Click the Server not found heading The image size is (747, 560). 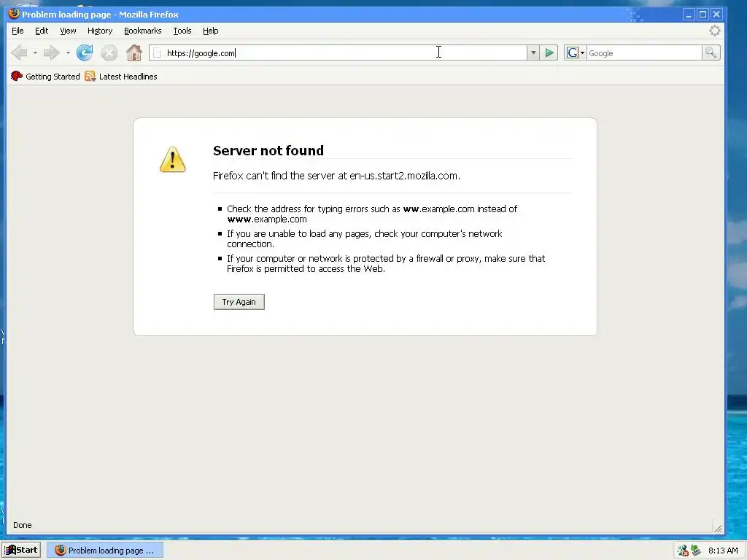click(x=268, y=150)
